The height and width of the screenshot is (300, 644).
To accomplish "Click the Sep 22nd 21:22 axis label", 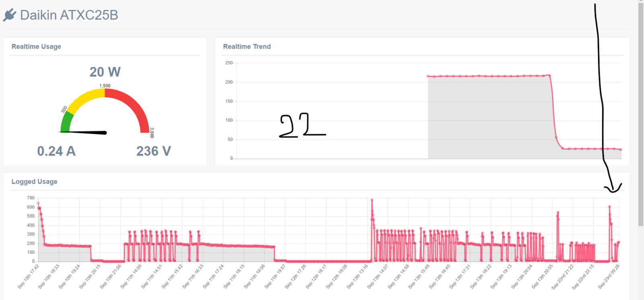I will tap(563, 277).
